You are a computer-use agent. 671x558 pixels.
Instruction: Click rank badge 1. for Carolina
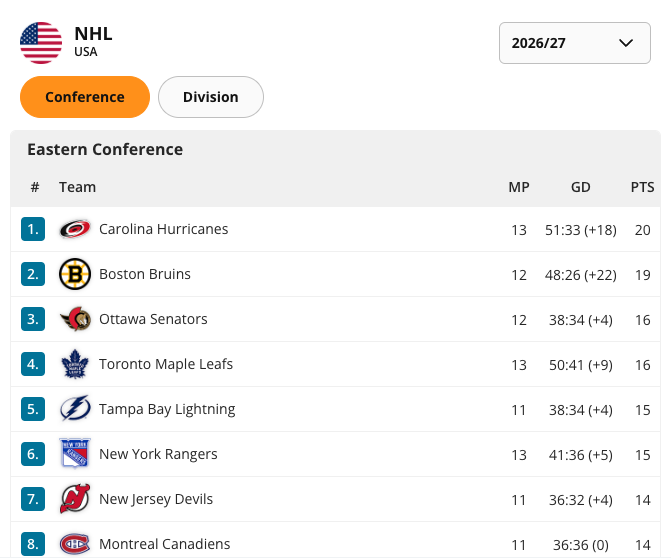point(33,229)
